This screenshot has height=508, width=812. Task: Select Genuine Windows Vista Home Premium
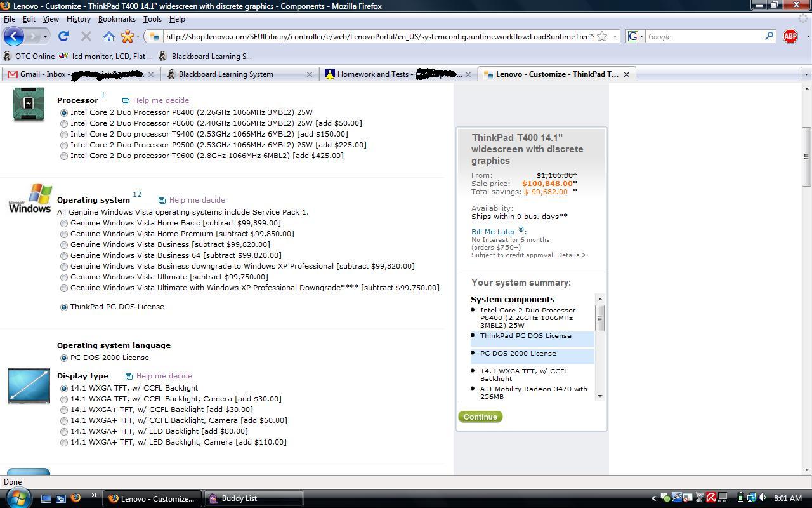pos(64,234)
